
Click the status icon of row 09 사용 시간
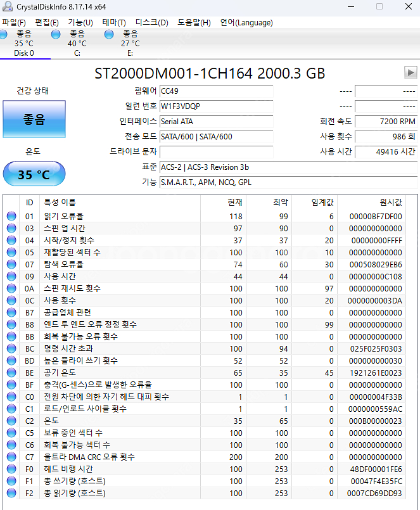11,276
